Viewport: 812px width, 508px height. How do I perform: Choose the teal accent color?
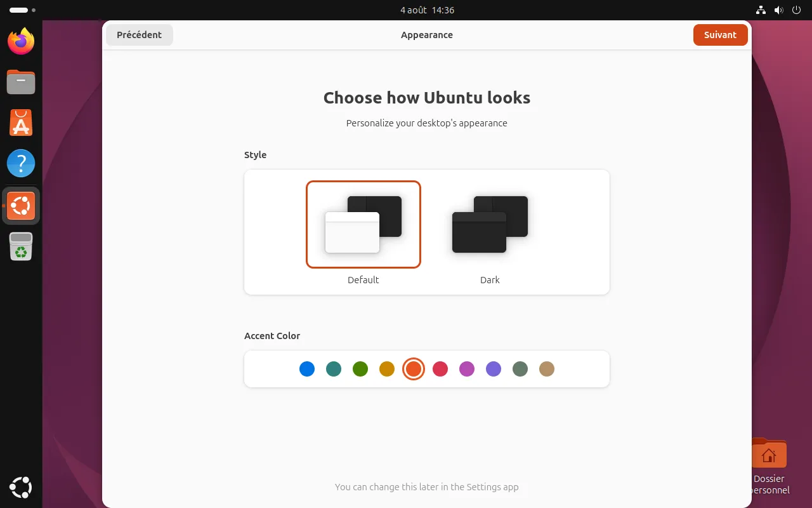[334, 369]
